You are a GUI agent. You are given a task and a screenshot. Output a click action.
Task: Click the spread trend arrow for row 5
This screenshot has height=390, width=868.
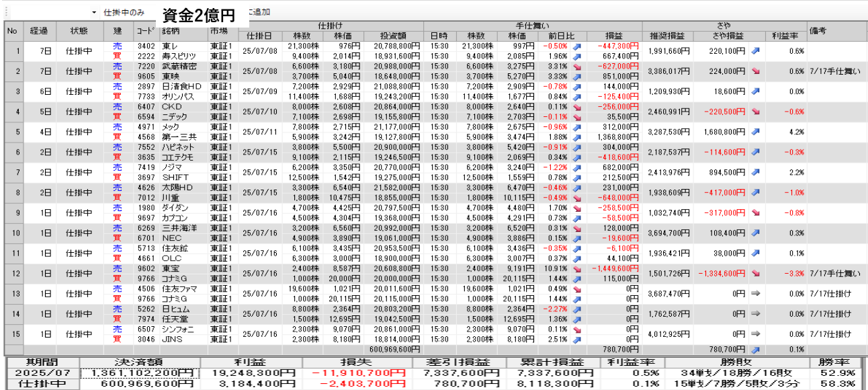(x=755, y=132)
